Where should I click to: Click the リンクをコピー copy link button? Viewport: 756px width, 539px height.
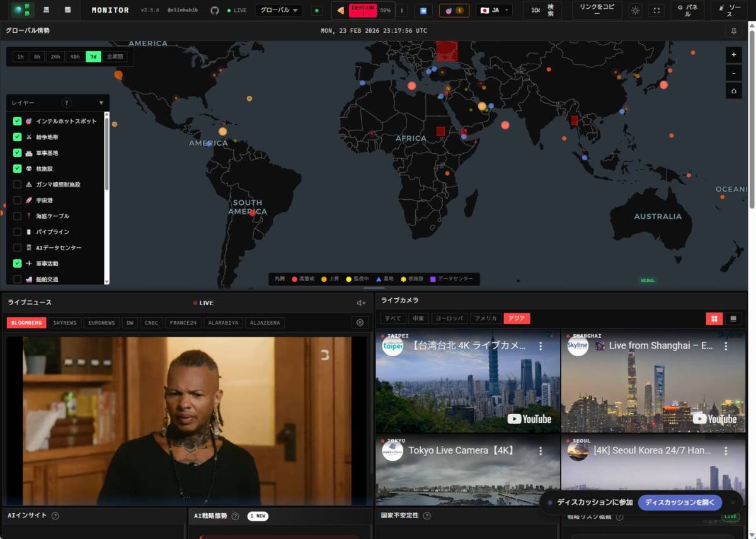595,10
